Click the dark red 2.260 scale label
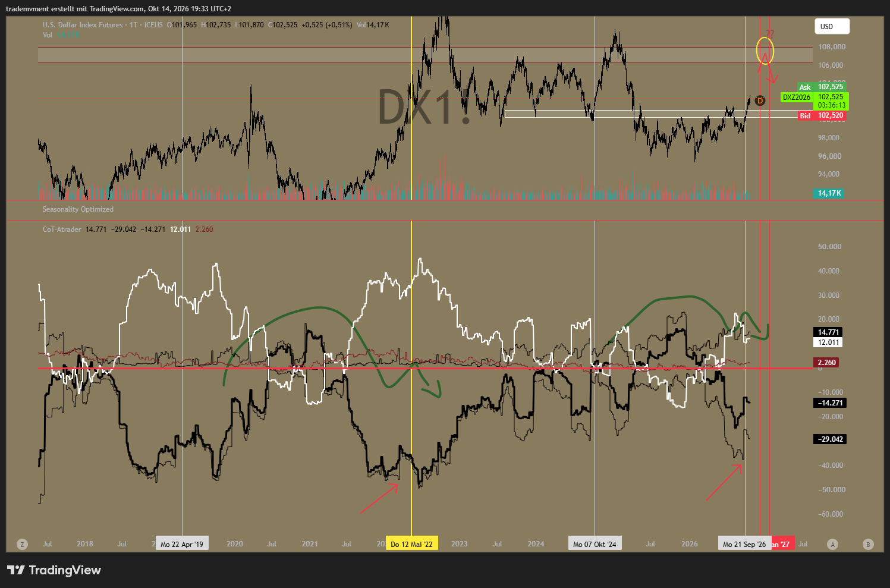 pos(826,363)
